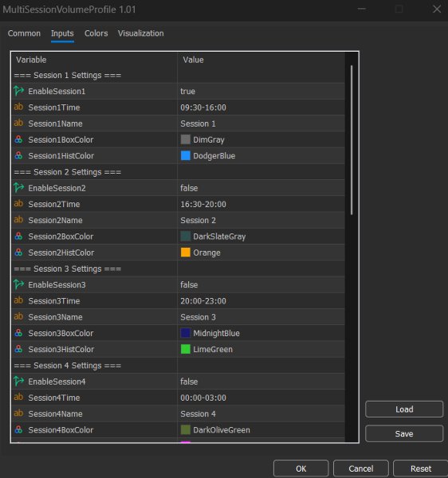The height and width of the screenshot is (478, 448).
Task: Pick the DodgerBlue color swatch
Action: [x=186, y=156]
